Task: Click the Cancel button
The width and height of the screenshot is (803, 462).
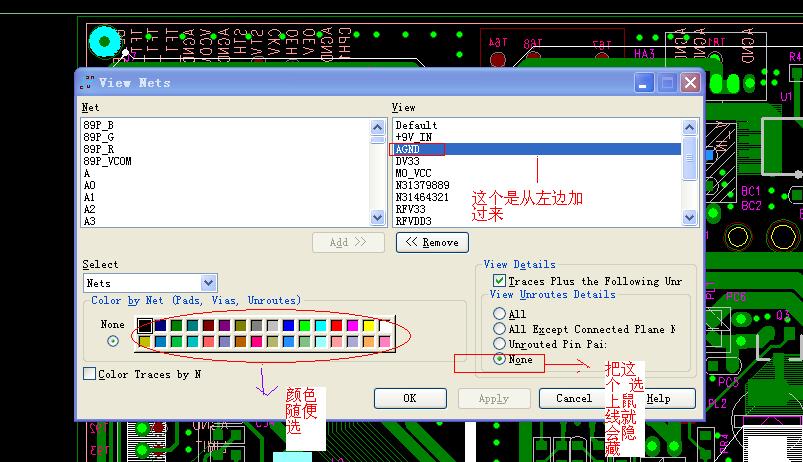Action: (x=574, y=398)
